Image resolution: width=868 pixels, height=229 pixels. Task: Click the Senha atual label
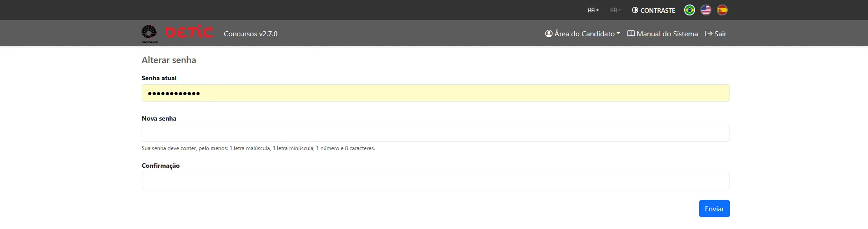click(x=159, y=78)
